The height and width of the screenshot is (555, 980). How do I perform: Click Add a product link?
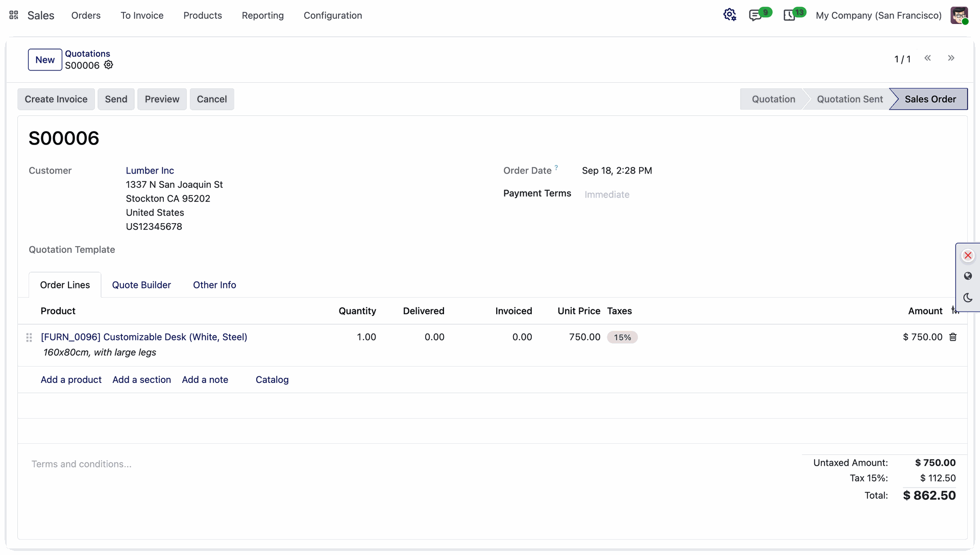pyautogui.click(x=71, y=380)
